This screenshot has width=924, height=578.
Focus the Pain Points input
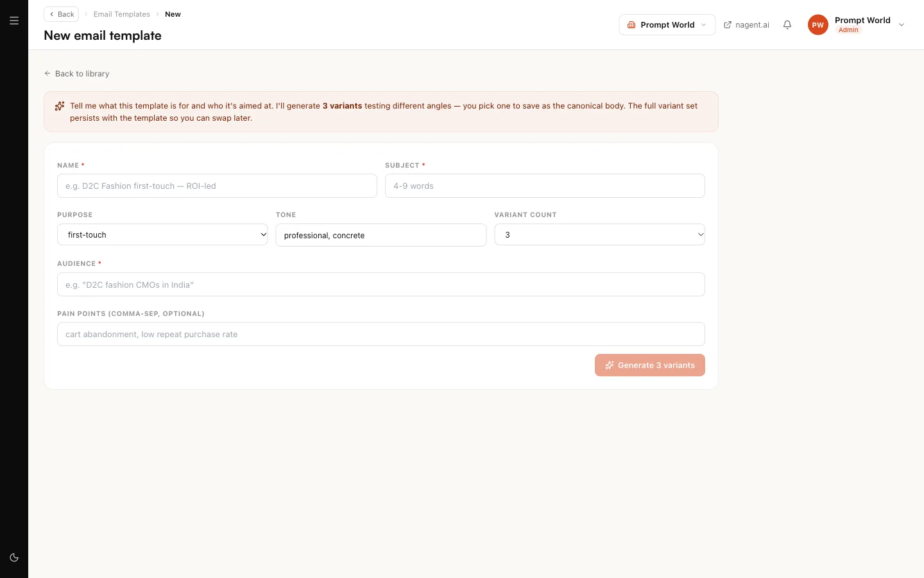(381, 335)
